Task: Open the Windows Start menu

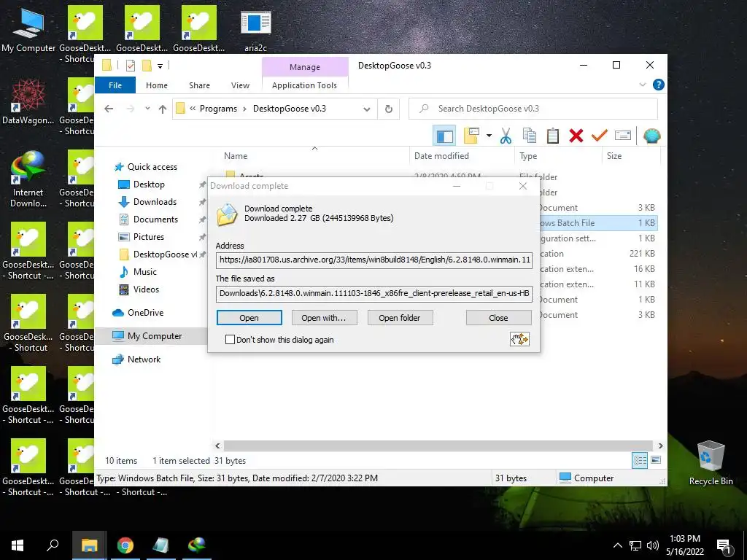Action: 18,545
